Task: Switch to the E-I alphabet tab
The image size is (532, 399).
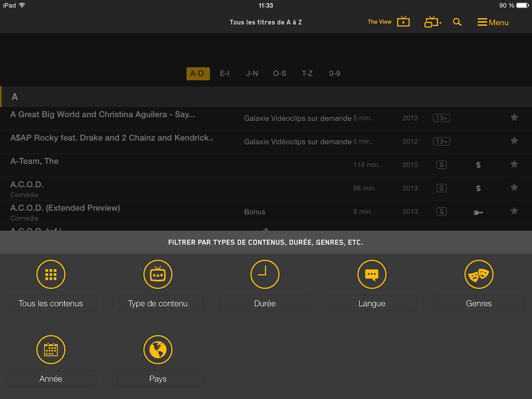Action: pyautogui.click(x=225, y=74)
